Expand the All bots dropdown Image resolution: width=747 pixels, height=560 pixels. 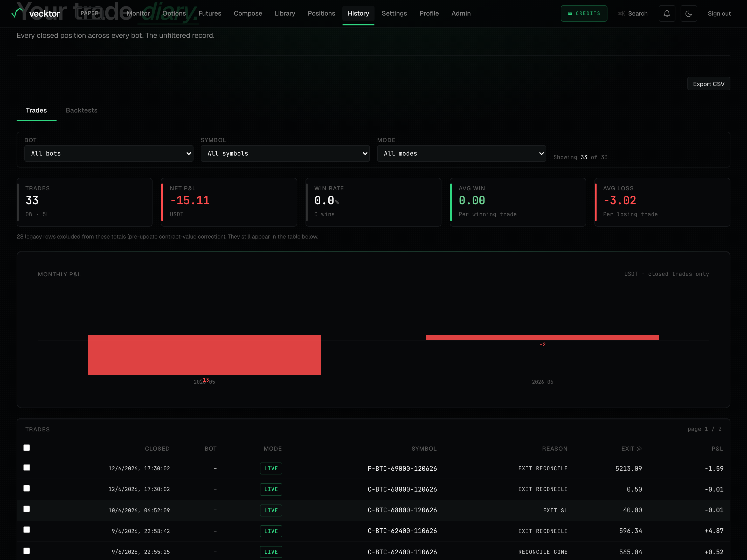[x=109, y=153]
